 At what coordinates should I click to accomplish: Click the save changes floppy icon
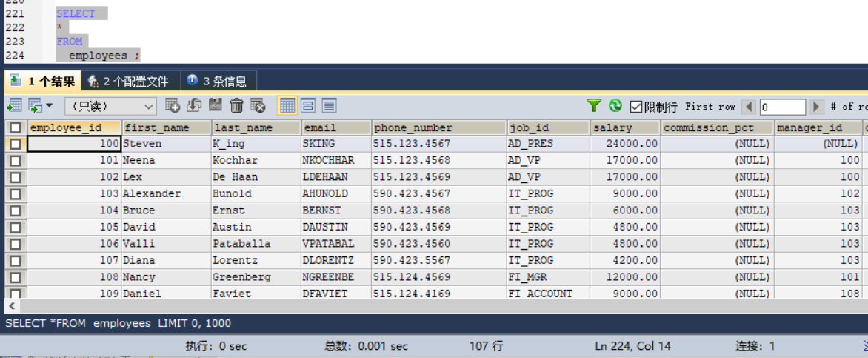tap(216, 105)
